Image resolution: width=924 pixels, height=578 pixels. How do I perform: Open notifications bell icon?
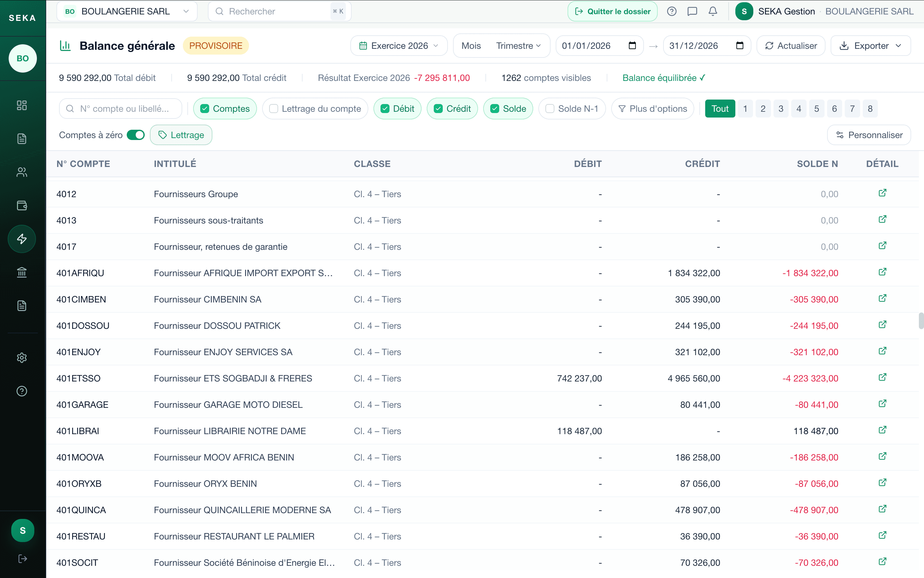pos(713,12)
